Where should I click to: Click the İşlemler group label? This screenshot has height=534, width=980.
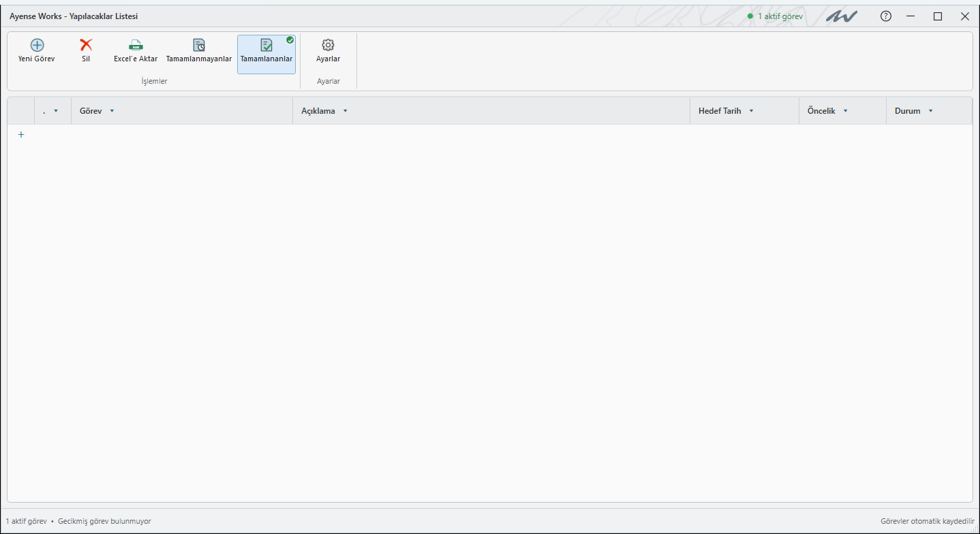pos(154,81)
